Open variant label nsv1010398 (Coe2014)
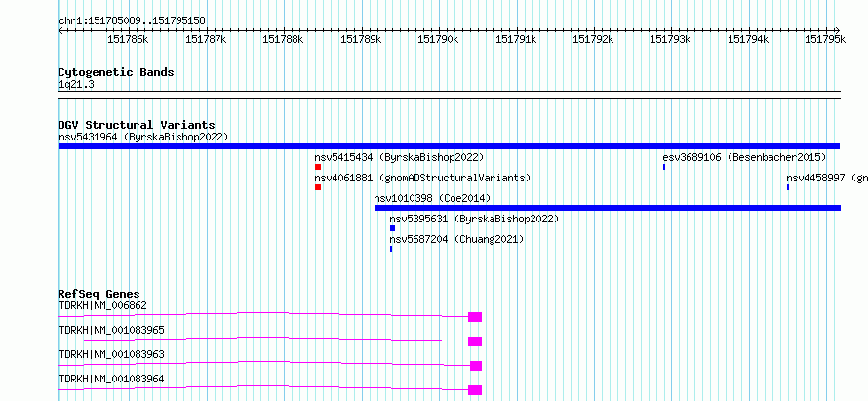The width and height of the screenshot is (868, 401). click(432, 198)
